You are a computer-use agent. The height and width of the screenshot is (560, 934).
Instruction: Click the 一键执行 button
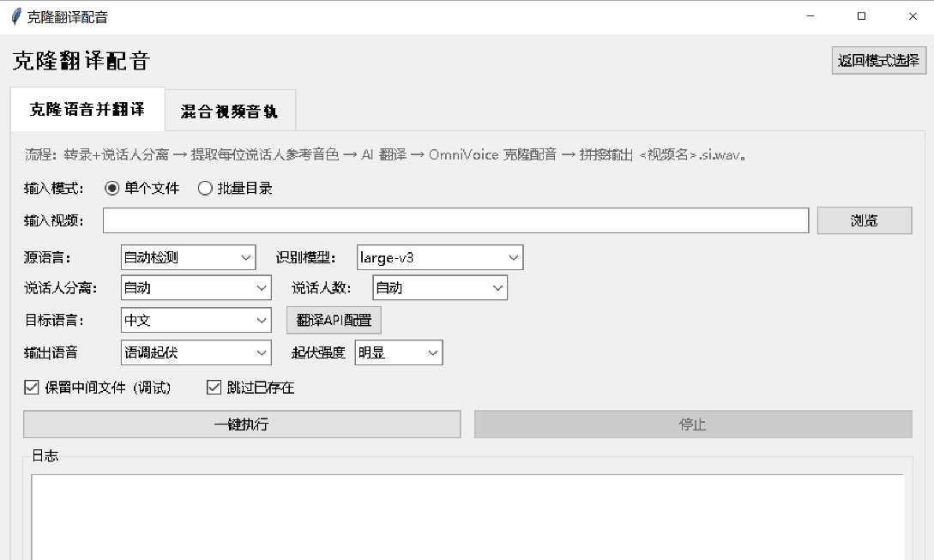(242, 425)
